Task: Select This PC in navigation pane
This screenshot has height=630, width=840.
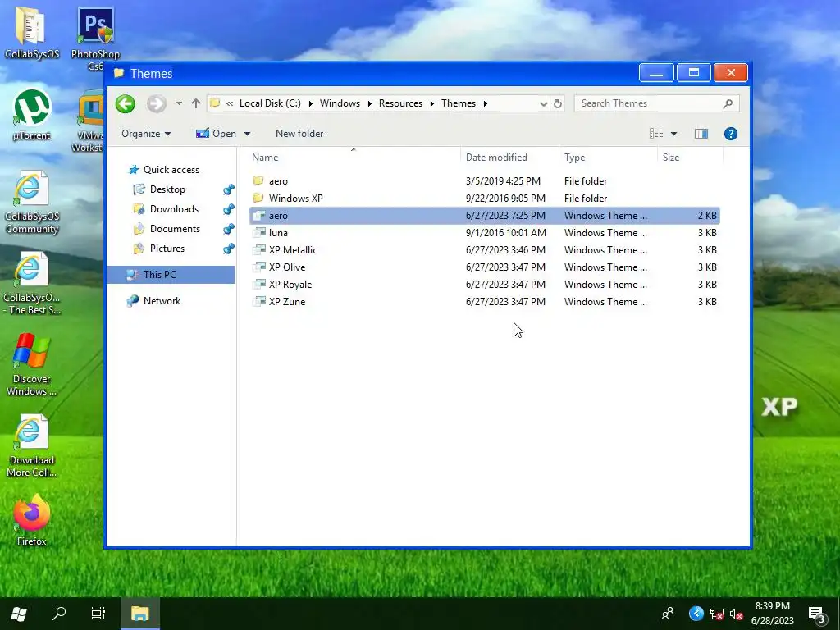Action: click(x=171, y=274)
